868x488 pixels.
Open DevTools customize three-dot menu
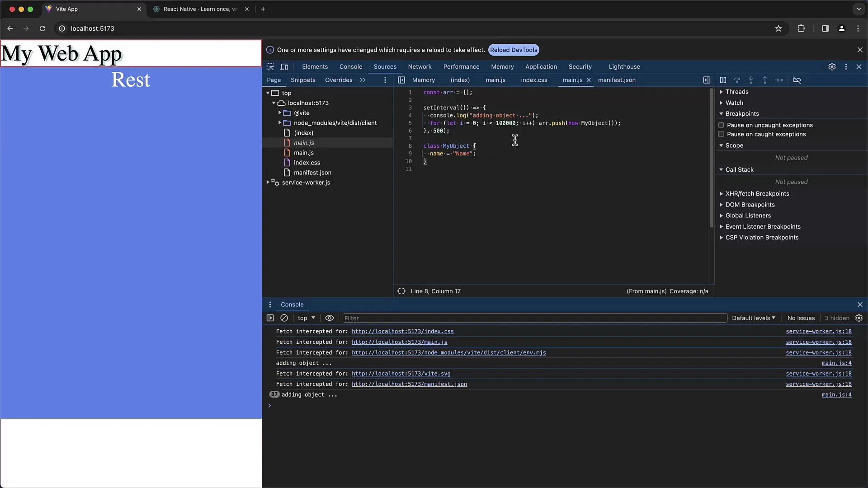click(x=846, y=67)
